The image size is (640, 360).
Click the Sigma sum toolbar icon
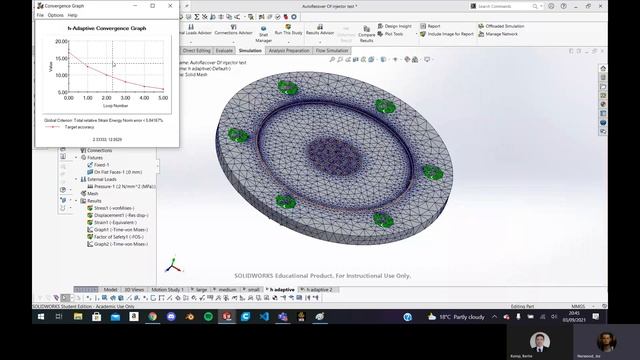point(197,17)
